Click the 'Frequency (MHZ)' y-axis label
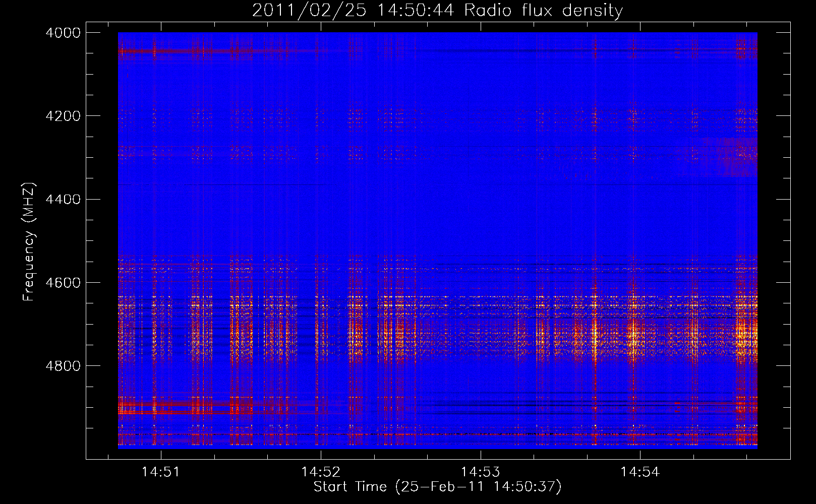 click(29, 242)
